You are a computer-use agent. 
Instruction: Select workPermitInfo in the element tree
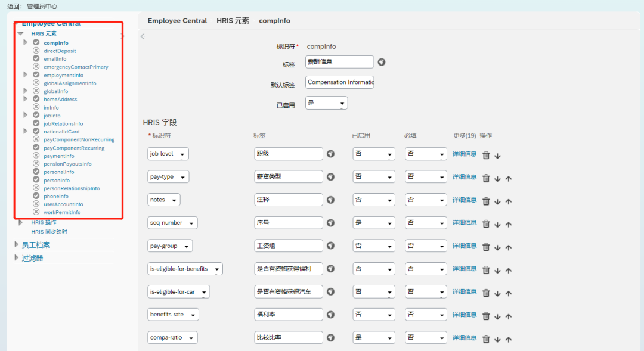coord(62,212)
